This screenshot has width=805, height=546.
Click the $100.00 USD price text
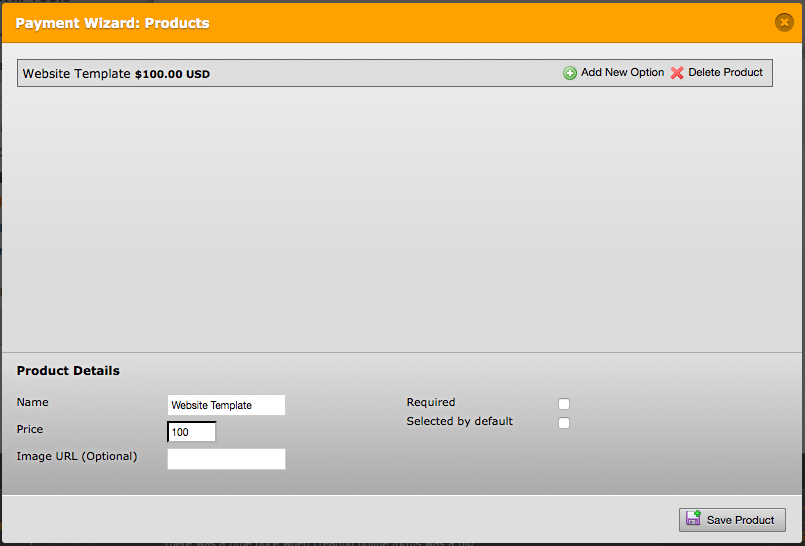pyautogui.click(x=172, y=74)
